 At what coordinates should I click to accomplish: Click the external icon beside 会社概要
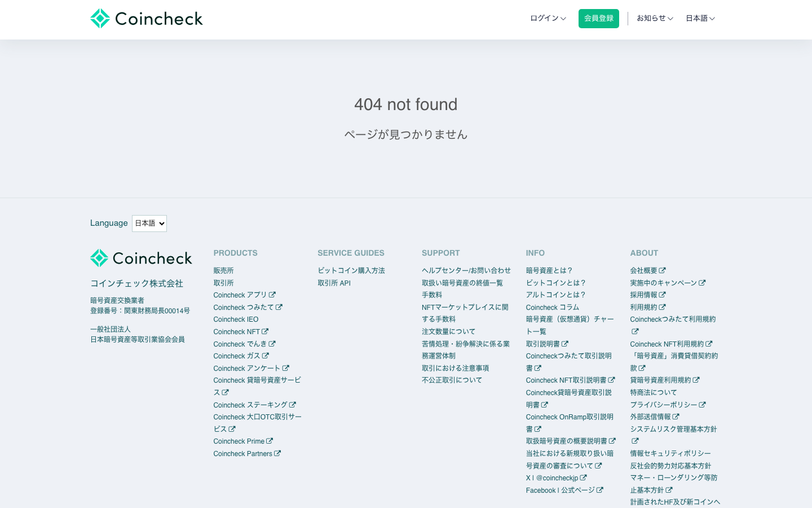[x=663, y=270]
